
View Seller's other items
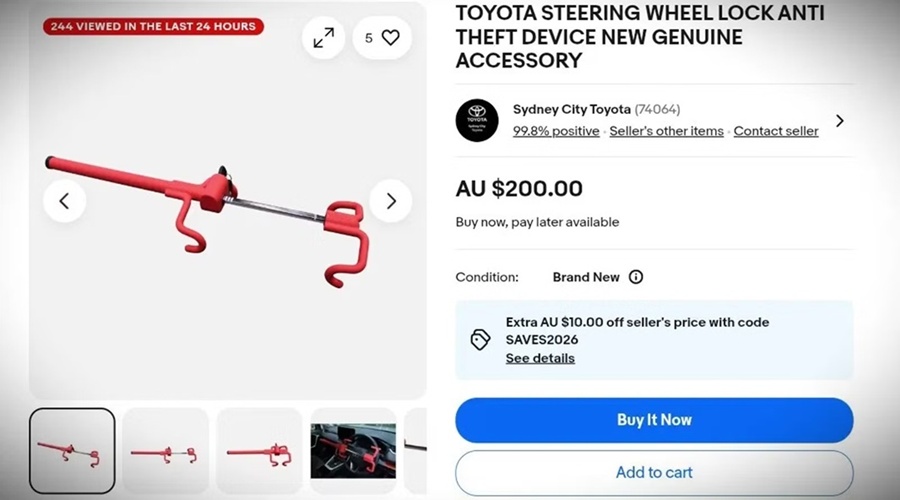[666, 131]
